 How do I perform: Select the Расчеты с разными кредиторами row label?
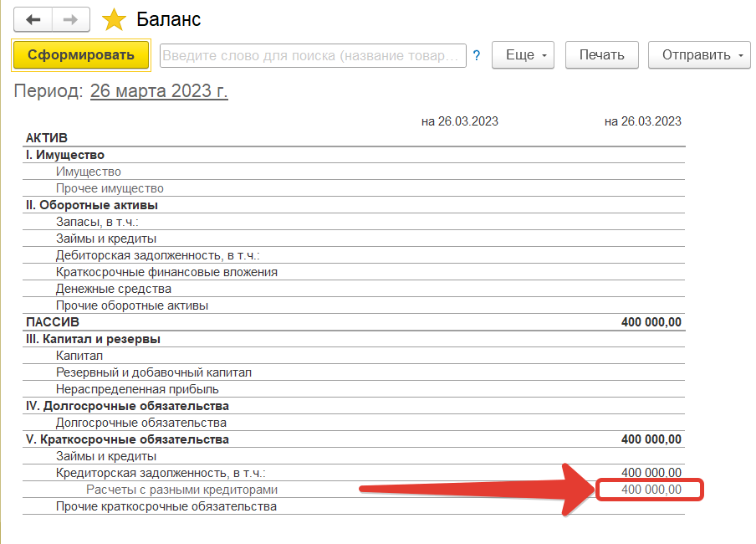click(x=181, y=490)
